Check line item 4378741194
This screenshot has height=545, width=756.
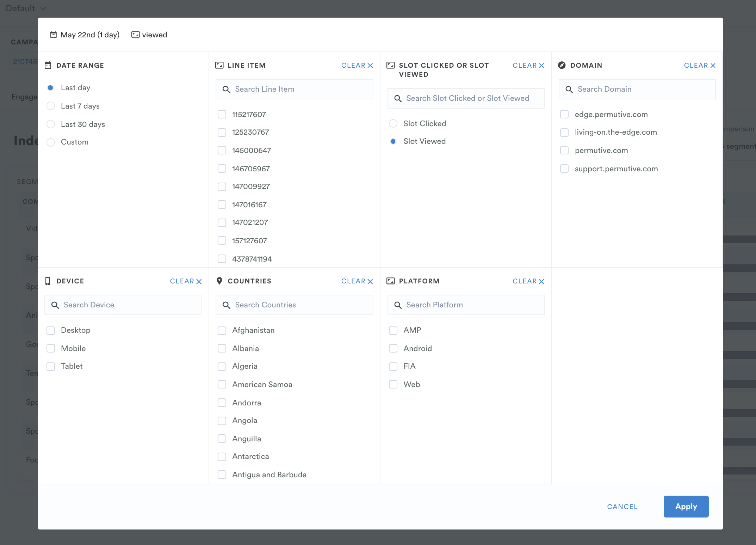[222, 259]
